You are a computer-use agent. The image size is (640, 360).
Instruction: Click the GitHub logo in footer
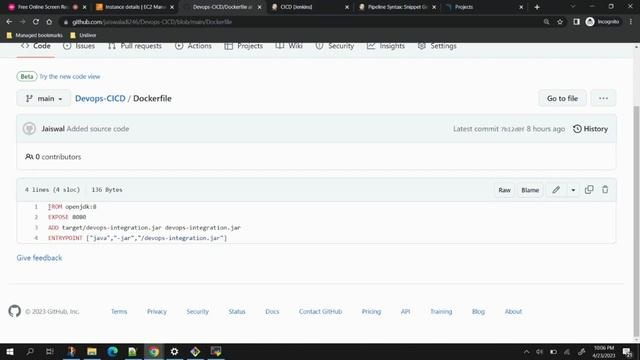14,311
